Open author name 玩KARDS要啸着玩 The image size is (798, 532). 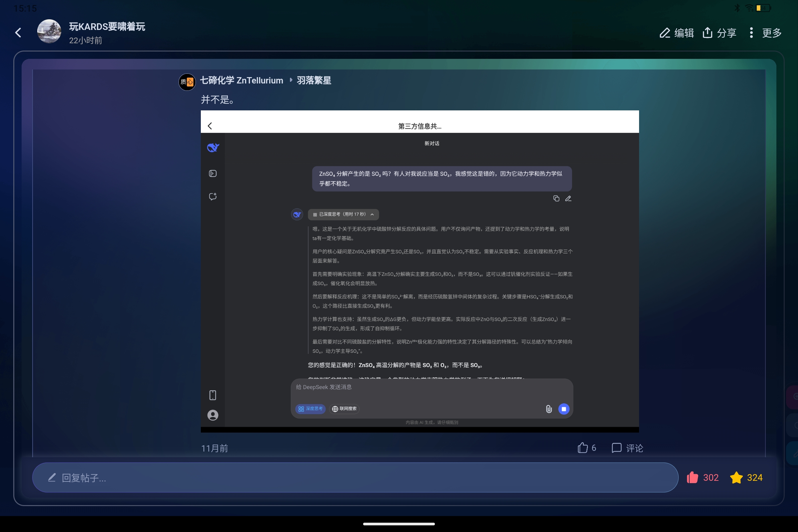[107, 27]
